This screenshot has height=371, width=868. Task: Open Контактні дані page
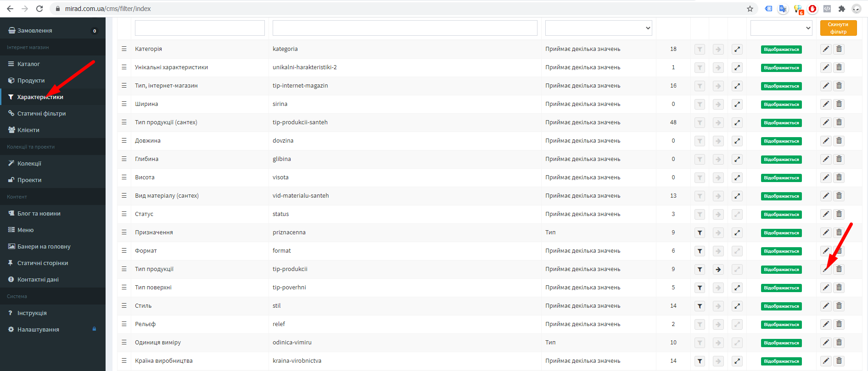tap(53, 279)
